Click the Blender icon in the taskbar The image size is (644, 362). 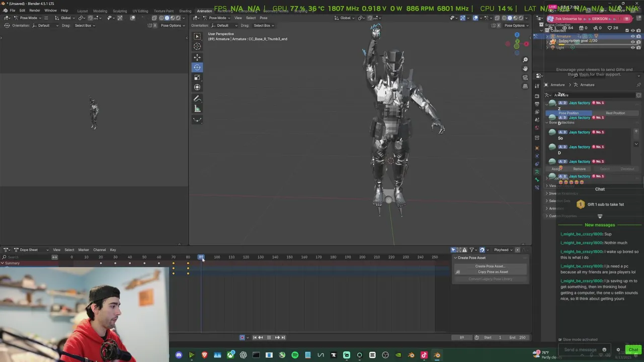[437, 355]
